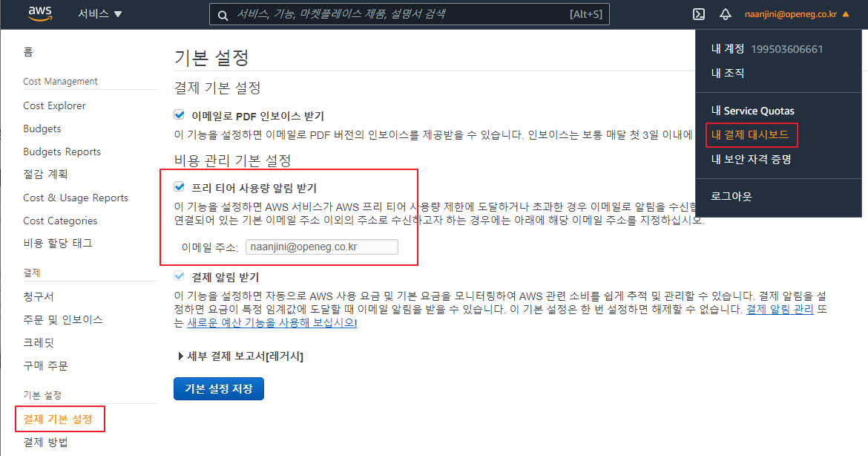
Task: Collapse the naanjini@openeg.co.kr account menu
Action: 797,14
